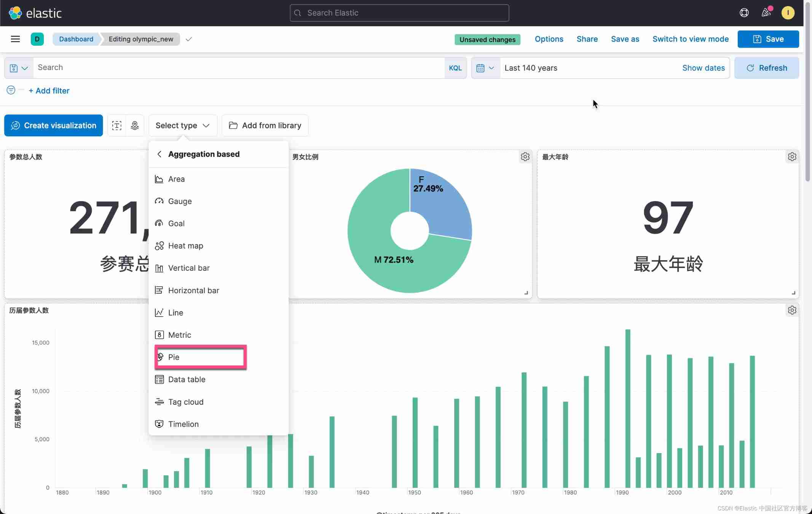
Task: Switch to view mode
Action: click(690, 39)
